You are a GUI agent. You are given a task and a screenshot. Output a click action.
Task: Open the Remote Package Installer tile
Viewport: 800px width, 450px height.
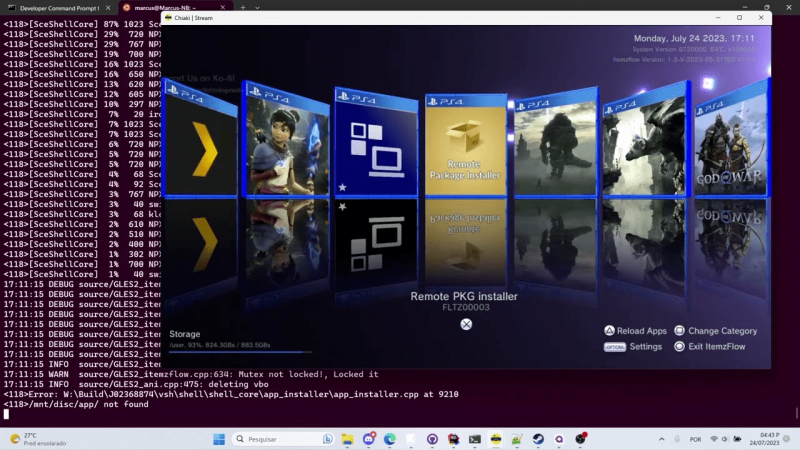[x=465, y=145]
